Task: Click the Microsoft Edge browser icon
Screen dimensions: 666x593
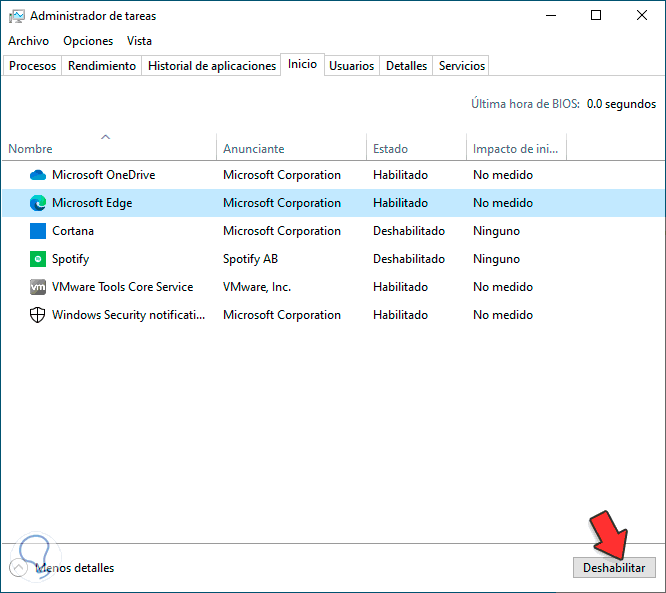Action: 38,203
